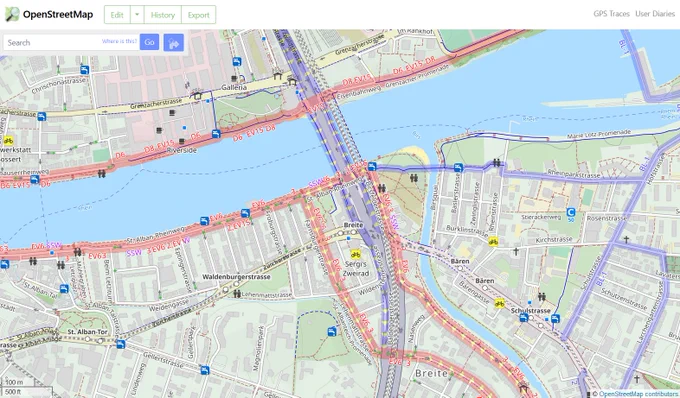Click the Marie Lotz Promenade label
The image size is (680, 398).
coord(598,135)
